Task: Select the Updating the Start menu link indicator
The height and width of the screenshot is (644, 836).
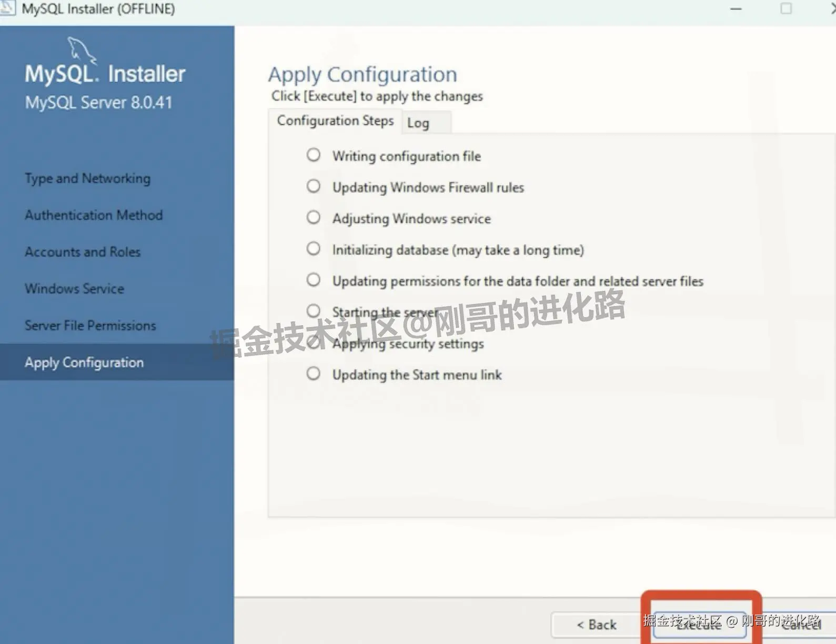Action: [314, 374]
